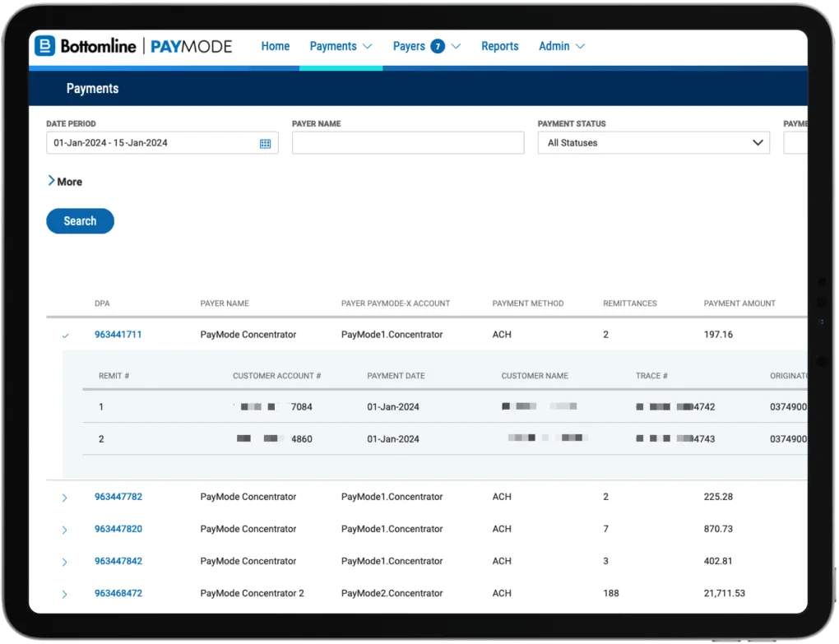
Task: Go to the Home page
Action: [x=275, y=46]
